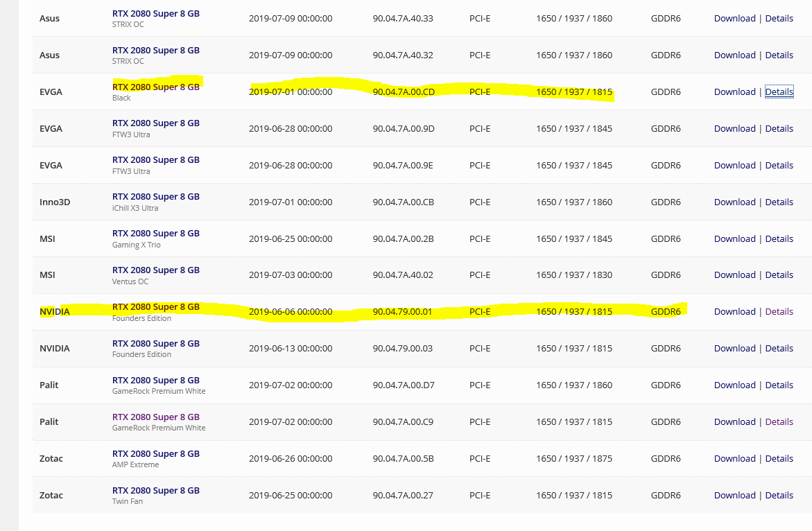Download Asus STRIX OC BIOS 90.04.7A.40.32
The width and height of the screenshot is (812, 531).
coord(734,55)
